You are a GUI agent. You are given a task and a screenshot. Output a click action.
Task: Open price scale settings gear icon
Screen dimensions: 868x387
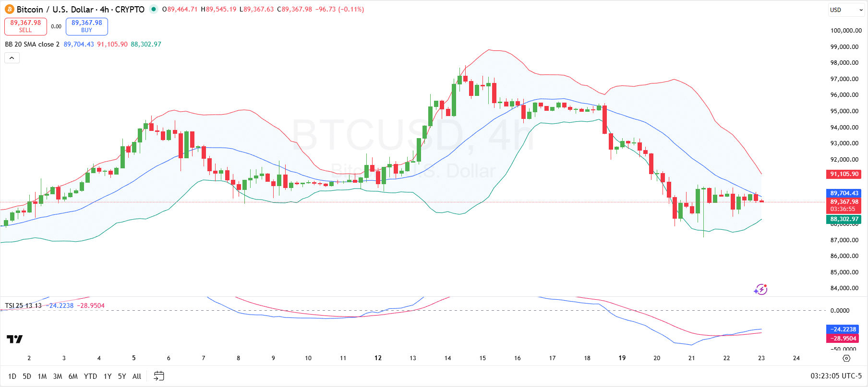pyautogui.click(x=846, y=358)
